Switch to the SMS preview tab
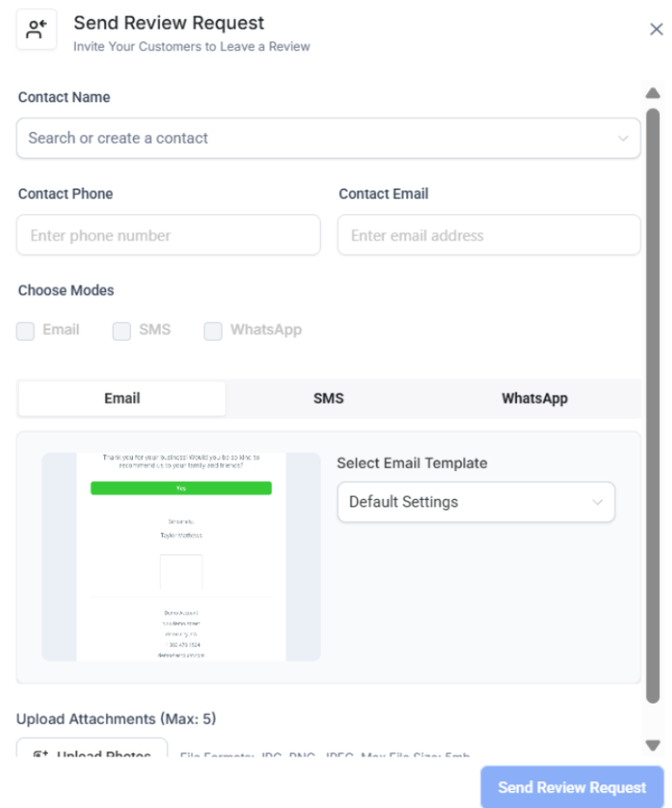The image size is (672, 808). click(x=328, y=398)
